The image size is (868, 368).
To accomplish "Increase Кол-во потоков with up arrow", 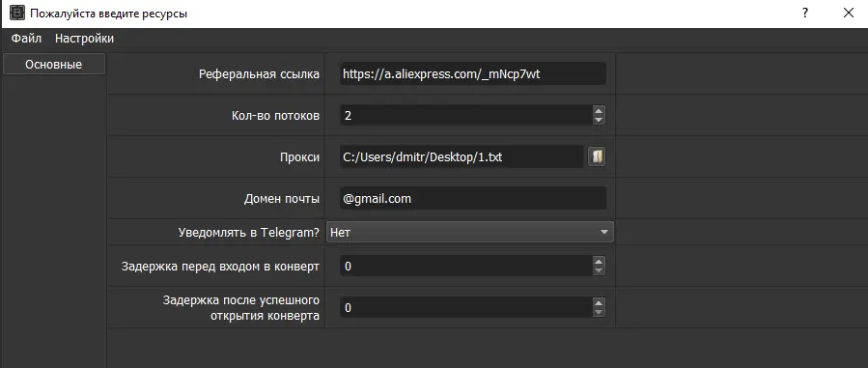I will click(x=598, y=110).
